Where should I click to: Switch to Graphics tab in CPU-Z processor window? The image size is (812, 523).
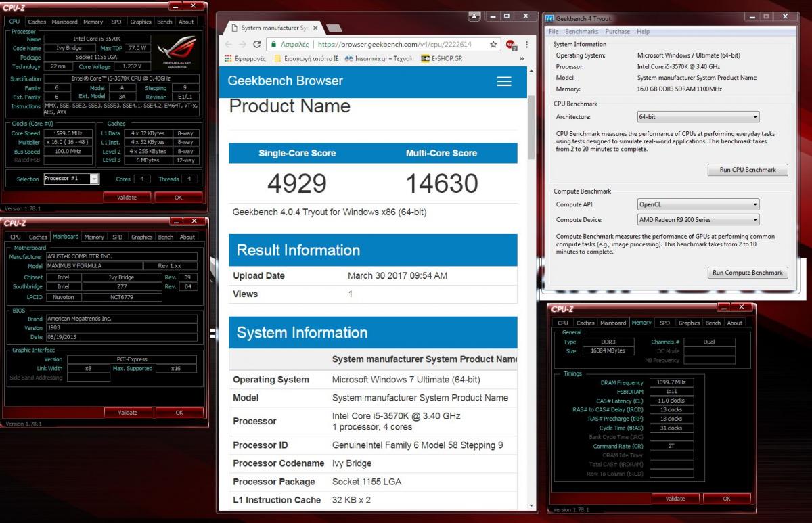[141, 22]
